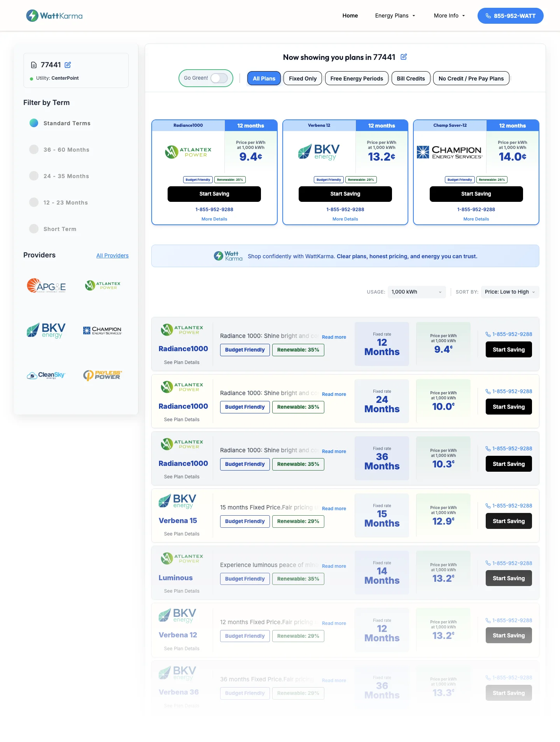Click phone icon on Luminous row
This screenshot has width=560, height=742.
tap(488, 563)
